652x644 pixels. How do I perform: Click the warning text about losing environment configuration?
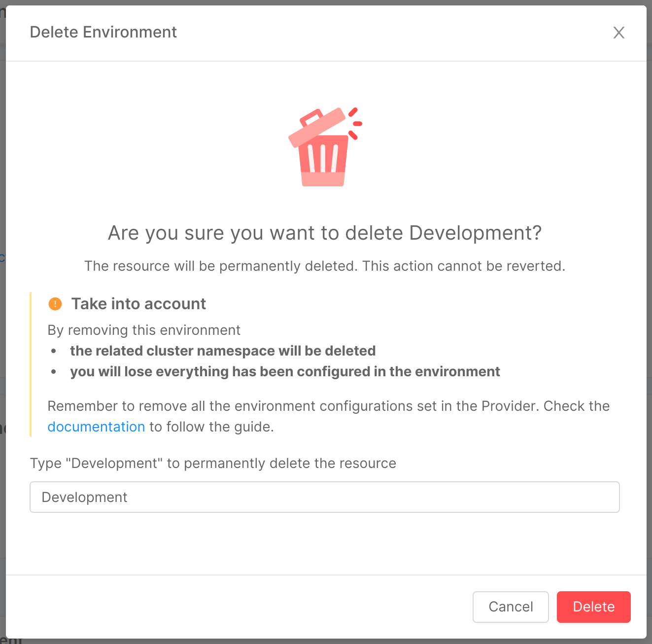[285, 371]
